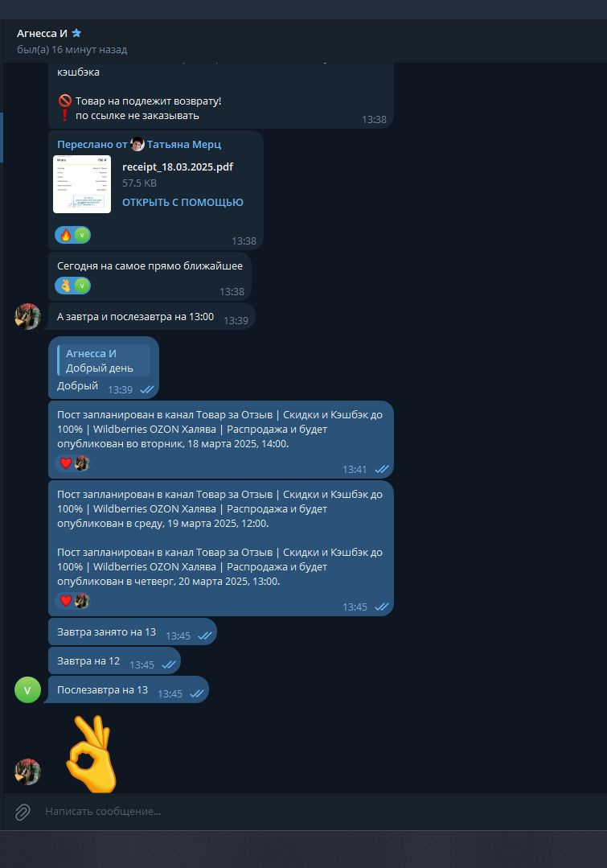607x868 pixels.
Task: Open forwarded sender Татьяна Мерц profile
Action: click(x=183, y=145)
